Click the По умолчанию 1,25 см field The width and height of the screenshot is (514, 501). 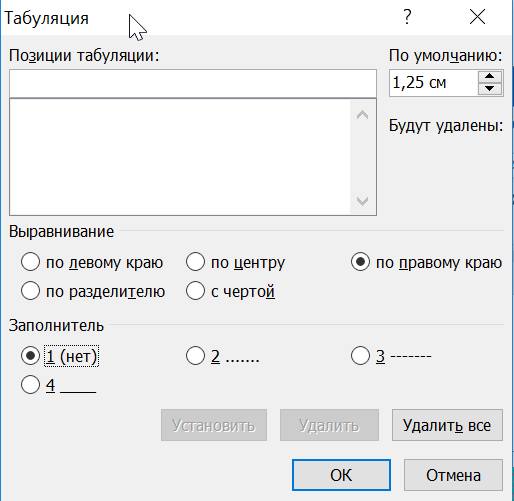click(x=434, y=83)
